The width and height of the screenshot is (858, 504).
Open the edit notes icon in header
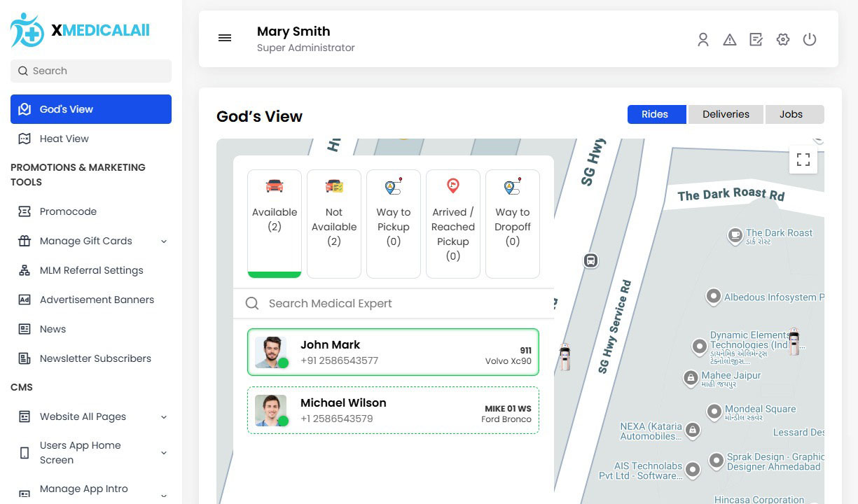[756, 40]
